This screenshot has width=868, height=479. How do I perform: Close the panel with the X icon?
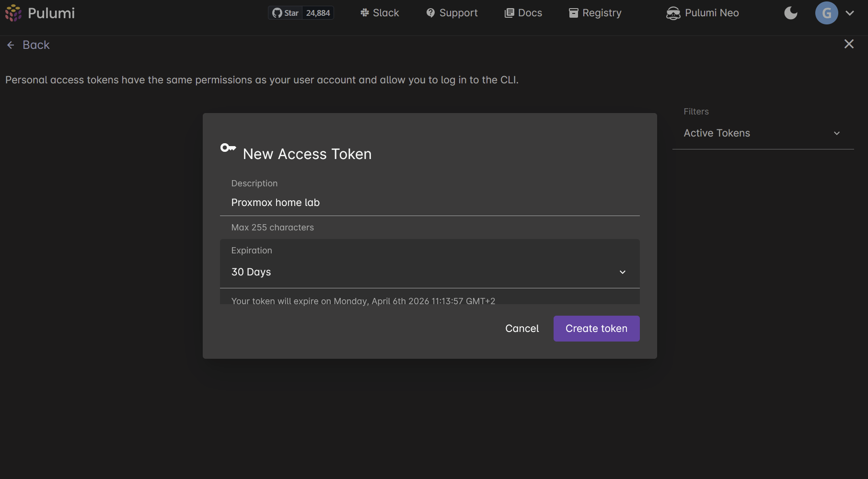849,44
